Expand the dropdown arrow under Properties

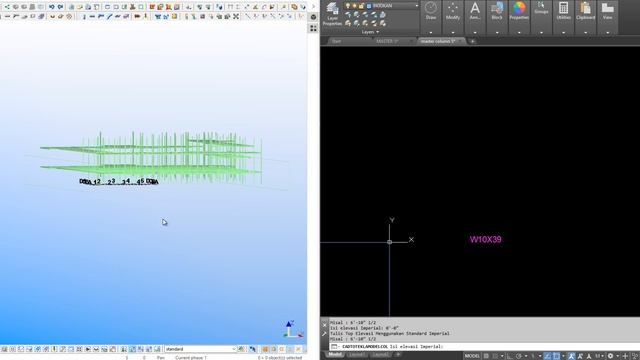(519, 32)
